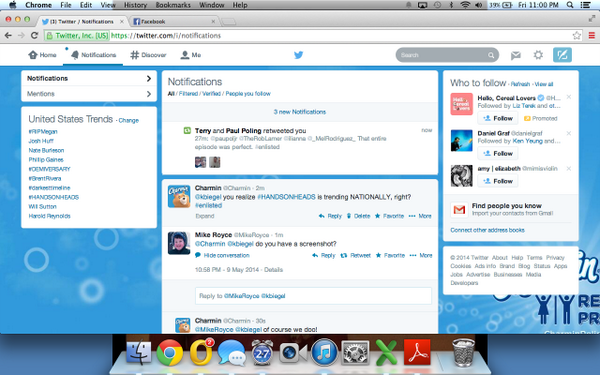Open iTunes from the Dock
600x375 pixels.
tap(324, 352)
